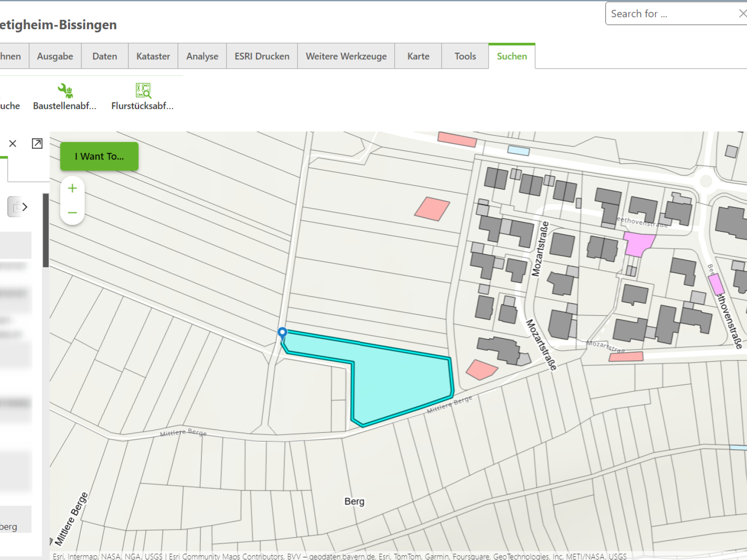Open the Daten ribbon tab
This screenshot has height=560, width=747.
click(x=104, y=56)
